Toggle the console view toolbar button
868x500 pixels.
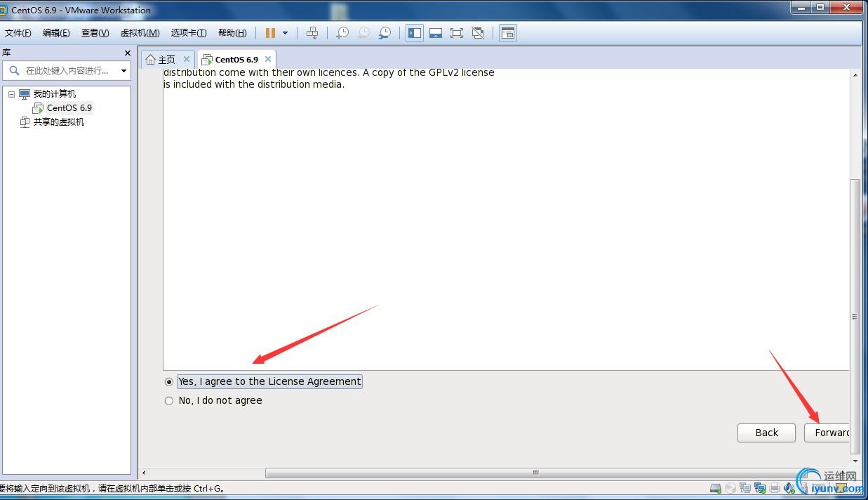(x=508, y=33)
